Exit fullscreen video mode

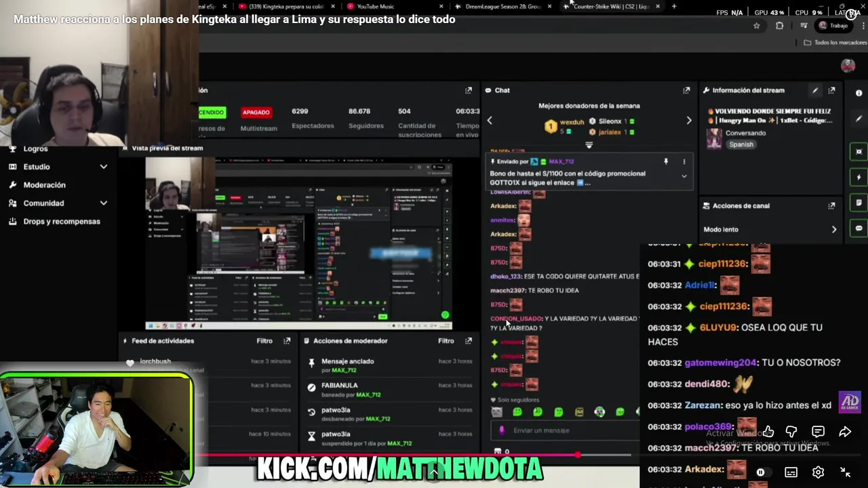click(x=845, y=472)
